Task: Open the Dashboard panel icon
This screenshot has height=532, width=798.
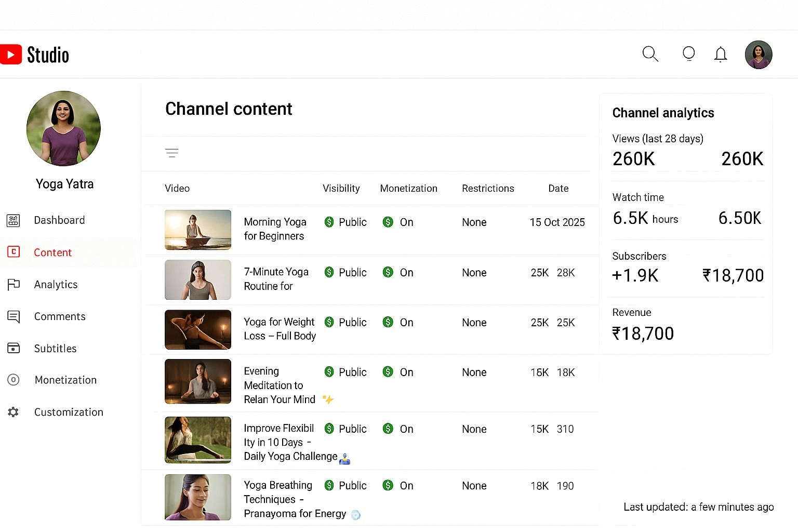Action: [x=13, y=220]
